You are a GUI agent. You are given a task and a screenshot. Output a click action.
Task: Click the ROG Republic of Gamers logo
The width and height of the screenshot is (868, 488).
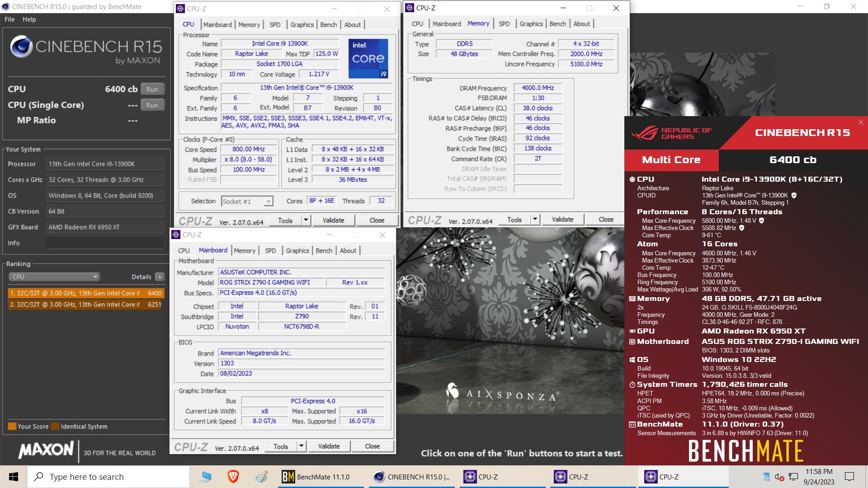coord(671,133)
